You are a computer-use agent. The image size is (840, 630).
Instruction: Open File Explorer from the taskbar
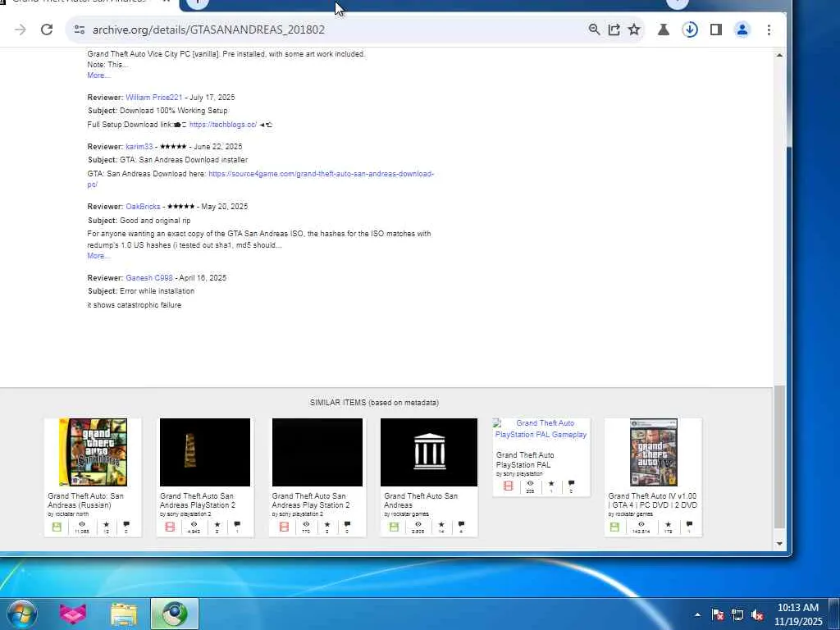[124, 614]
